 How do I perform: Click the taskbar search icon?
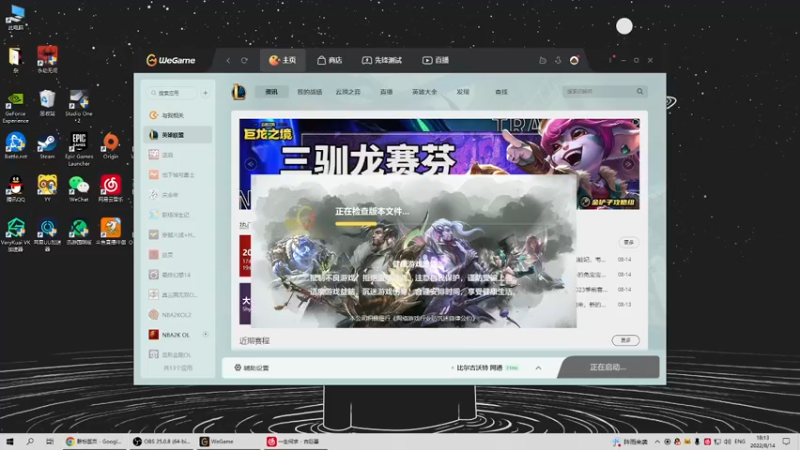[30, 441]
